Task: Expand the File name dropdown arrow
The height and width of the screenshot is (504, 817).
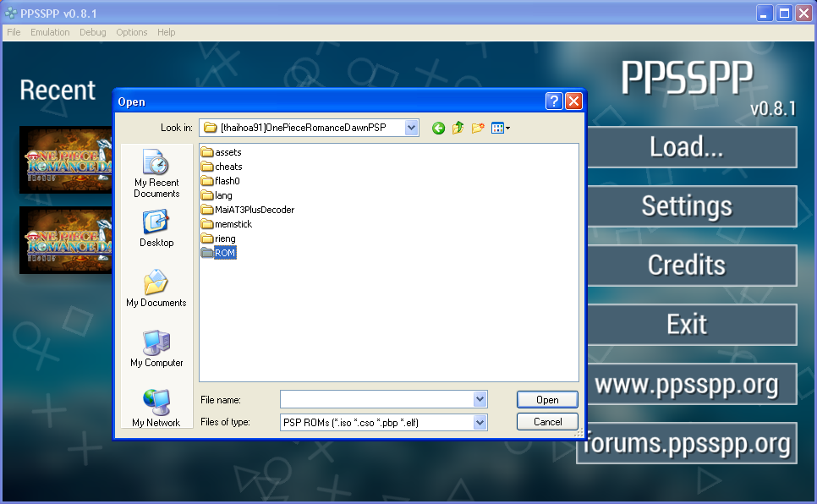Action: click(480, 399)
